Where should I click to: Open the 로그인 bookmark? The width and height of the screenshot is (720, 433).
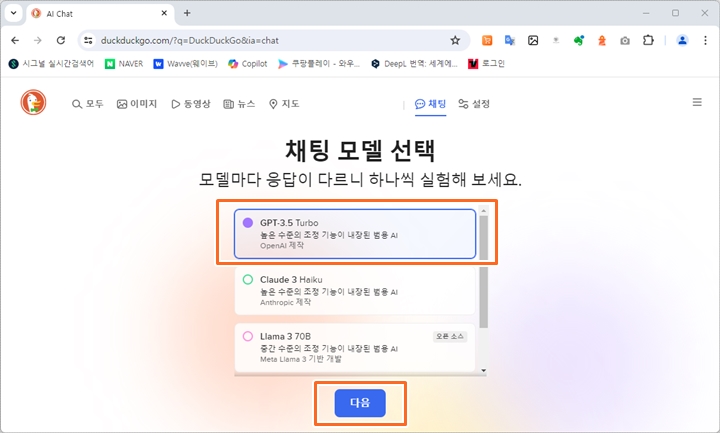point(486,64)
